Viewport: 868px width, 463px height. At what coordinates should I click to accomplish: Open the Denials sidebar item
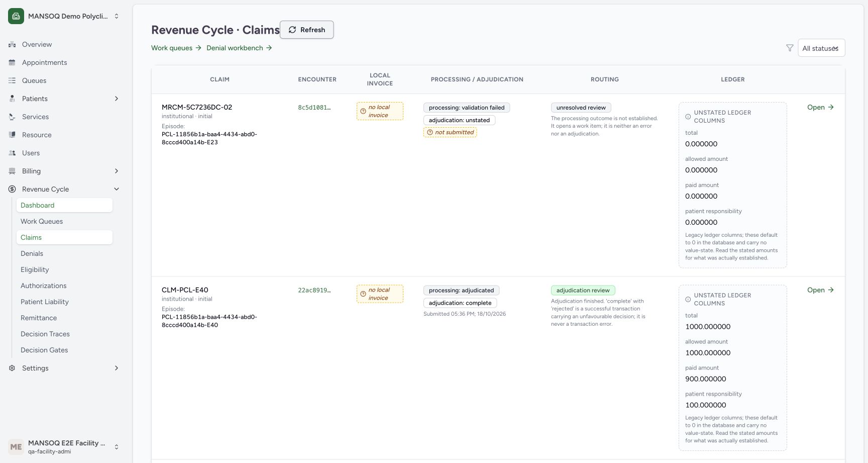tap(64, 253)
